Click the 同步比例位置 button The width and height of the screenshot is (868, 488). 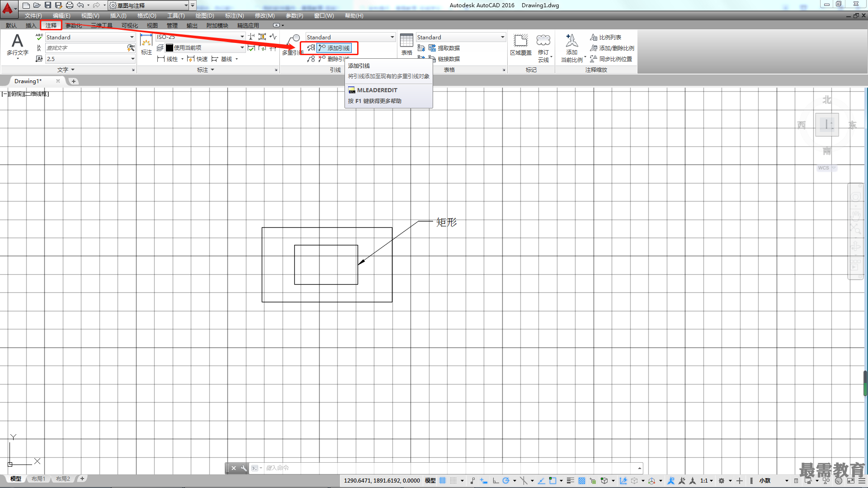(x=611, y=59)
